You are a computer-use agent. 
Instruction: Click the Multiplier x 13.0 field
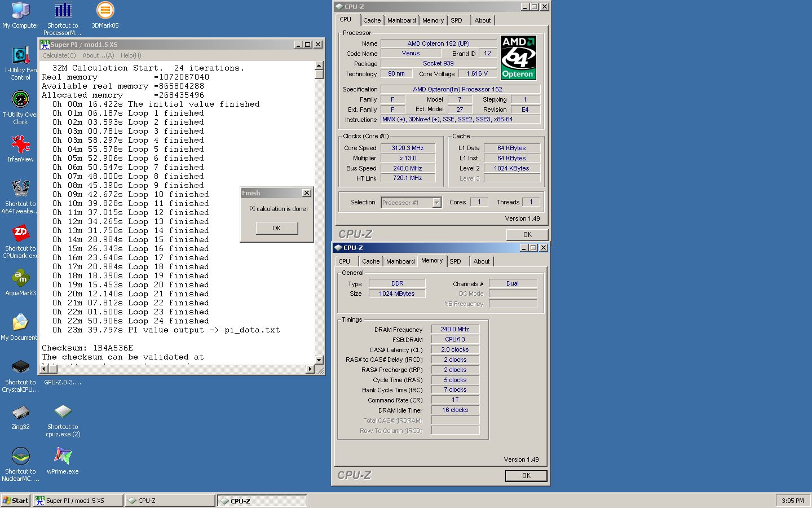click(408, 158)
